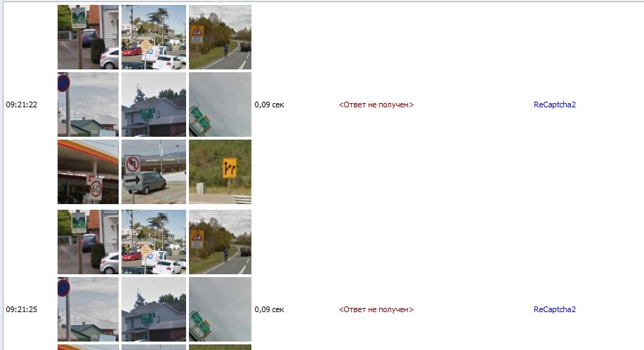644x350 pixels.
Task: Select the 60 speed limit sign tile
Action: click(x=88, y=172)
